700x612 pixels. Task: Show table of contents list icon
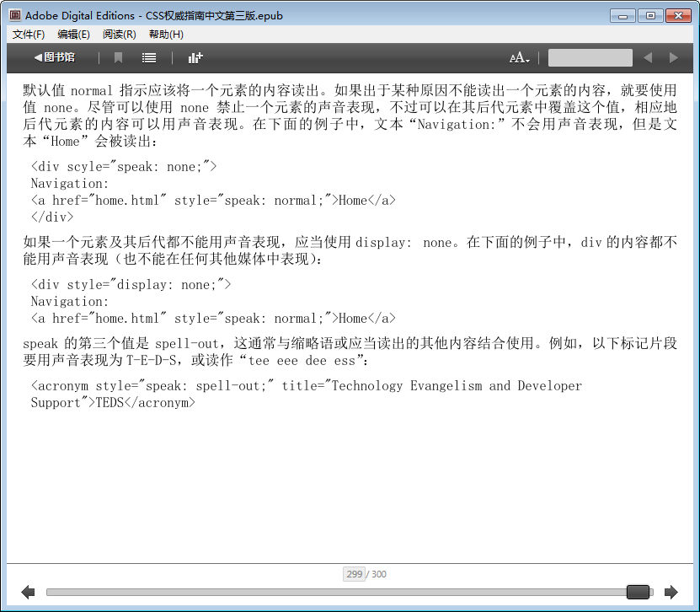tap(148, 58)
